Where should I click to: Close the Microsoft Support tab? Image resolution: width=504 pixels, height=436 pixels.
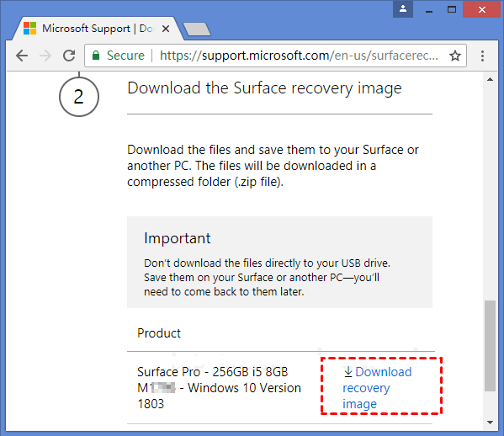(x=166, y=29)
